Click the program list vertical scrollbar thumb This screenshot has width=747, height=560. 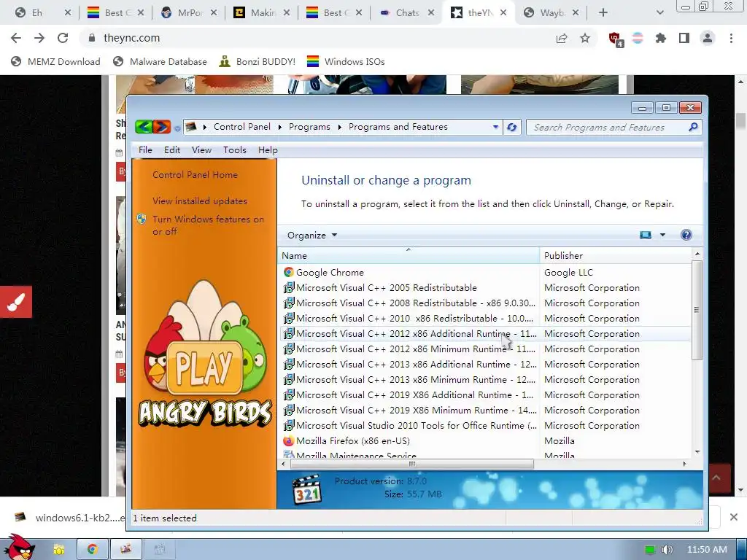(697, 309)
